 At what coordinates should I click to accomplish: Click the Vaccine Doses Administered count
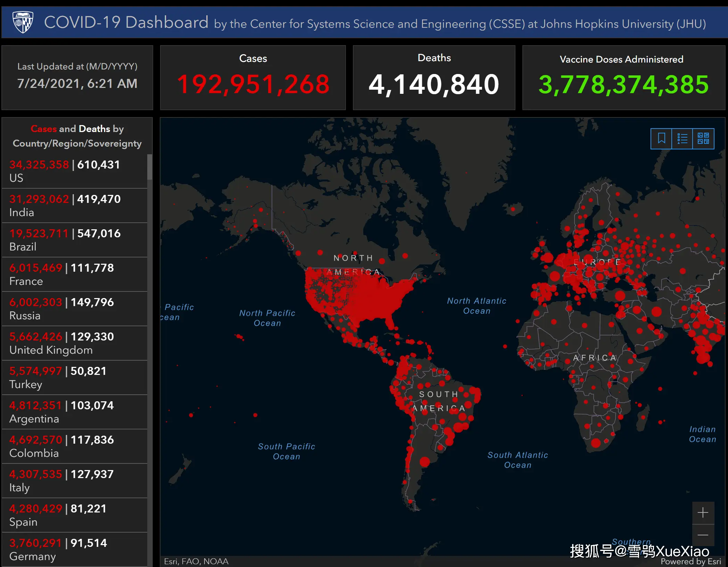click(623, 84)
